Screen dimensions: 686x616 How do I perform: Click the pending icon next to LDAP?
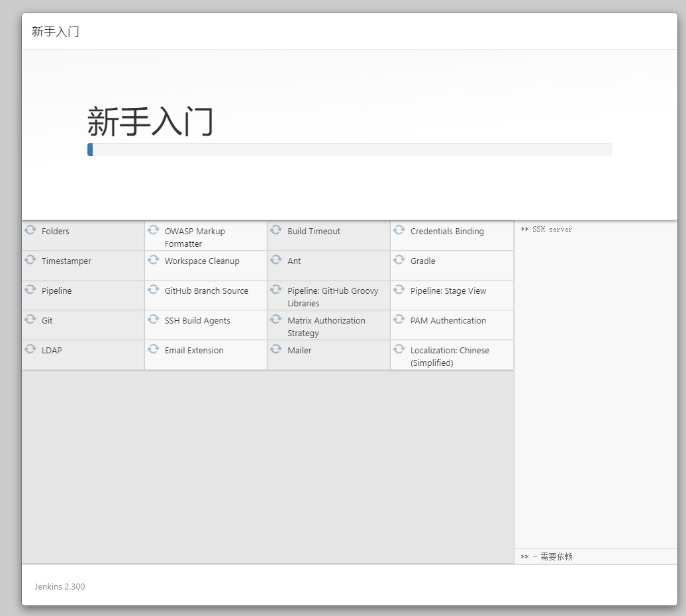[x=30, y=349]
